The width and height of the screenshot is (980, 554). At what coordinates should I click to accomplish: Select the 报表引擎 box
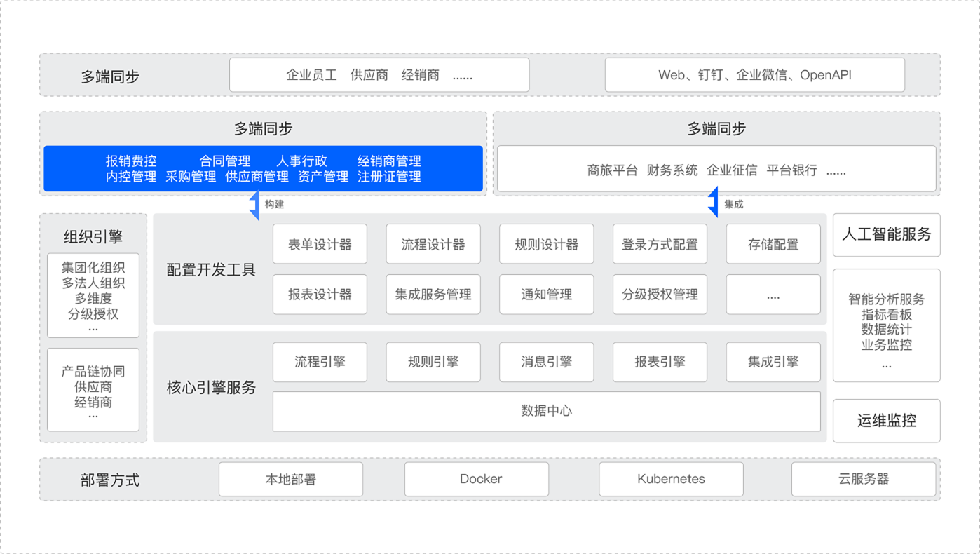[x=660, y=362]
